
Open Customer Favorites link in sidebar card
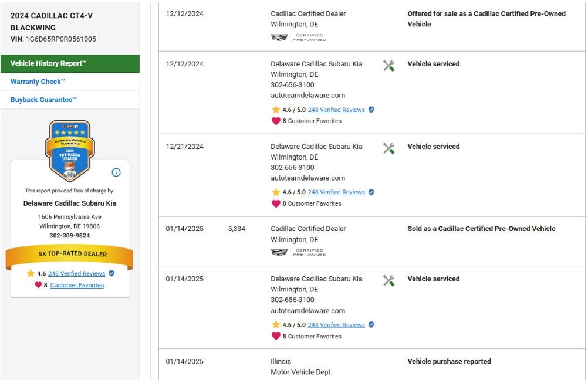pyautogui.click(x=77, y=285)
